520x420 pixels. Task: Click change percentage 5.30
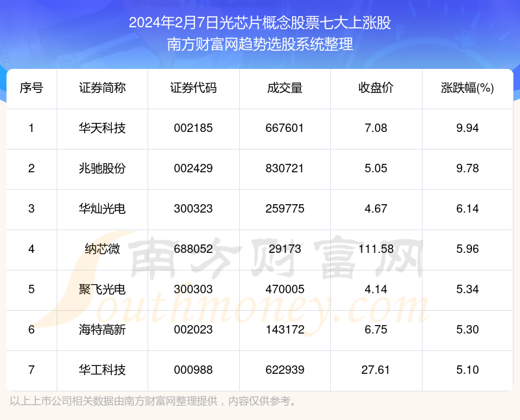467,330
